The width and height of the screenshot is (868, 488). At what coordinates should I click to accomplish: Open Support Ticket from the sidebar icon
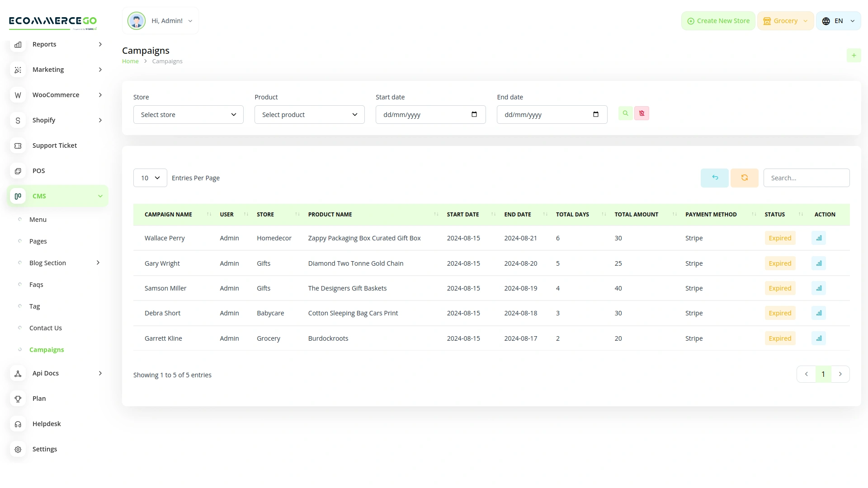coord(18,145)
